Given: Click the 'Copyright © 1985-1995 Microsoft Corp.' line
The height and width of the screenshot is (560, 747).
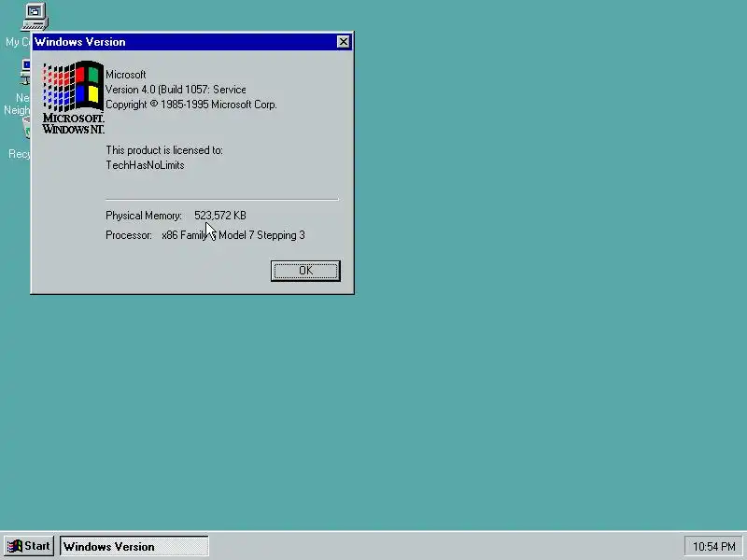Looking at the screenshot, I should coord(191,105).
